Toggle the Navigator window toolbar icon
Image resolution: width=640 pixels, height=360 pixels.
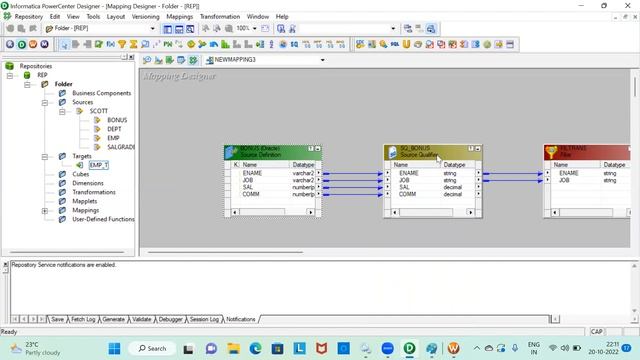[x=167, y=29]
